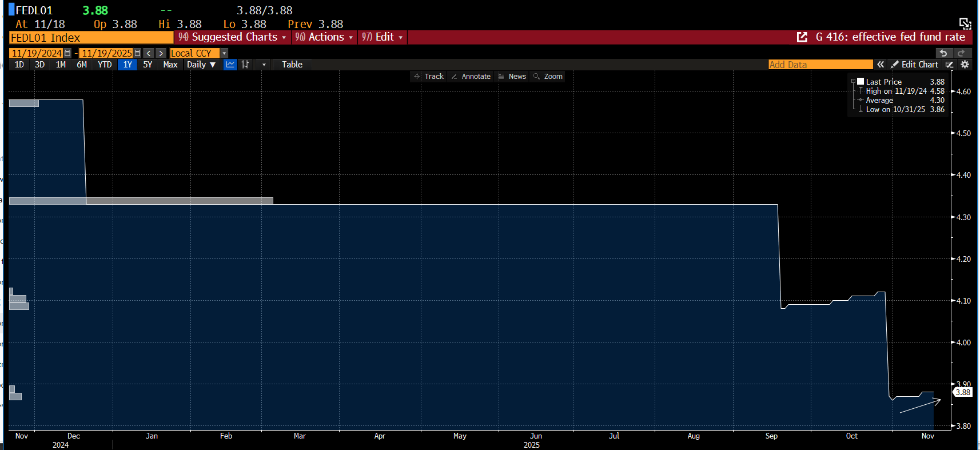This screenshot has width=980, height=450.
Task: Click the white Last Price legend swatch
Action: 861,82
